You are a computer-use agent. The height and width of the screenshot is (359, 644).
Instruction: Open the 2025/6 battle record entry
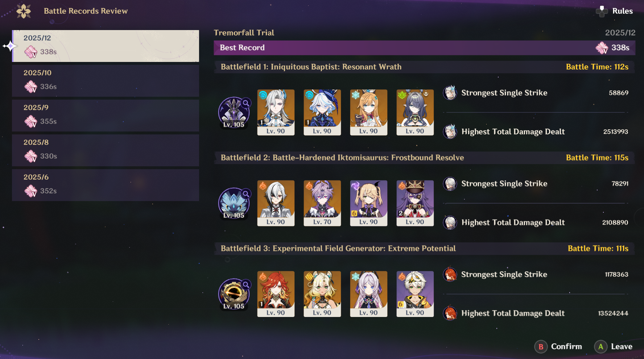[x=106, y=185]
